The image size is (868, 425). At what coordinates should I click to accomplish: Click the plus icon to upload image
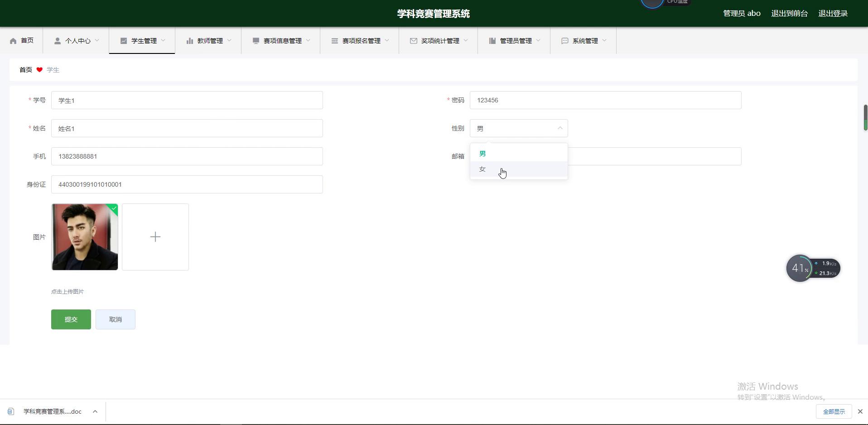pyautogui.click(x=155, y=237)
